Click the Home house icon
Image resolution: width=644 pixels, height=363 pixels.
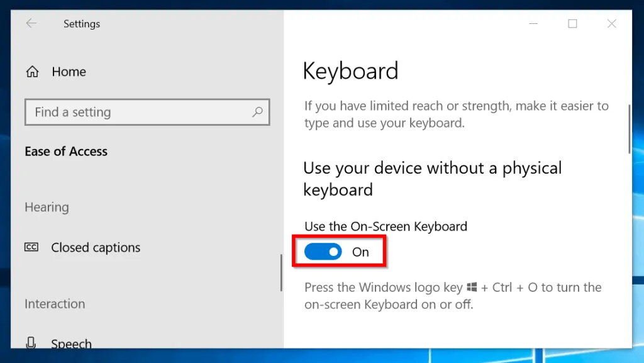tap(33, 72)
